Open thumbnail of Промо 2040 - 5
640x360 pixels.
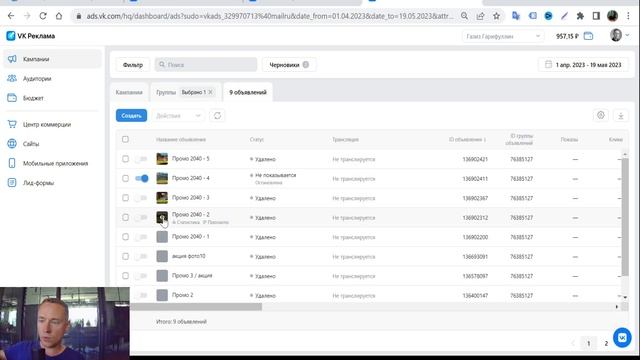(x=162, y=159)
